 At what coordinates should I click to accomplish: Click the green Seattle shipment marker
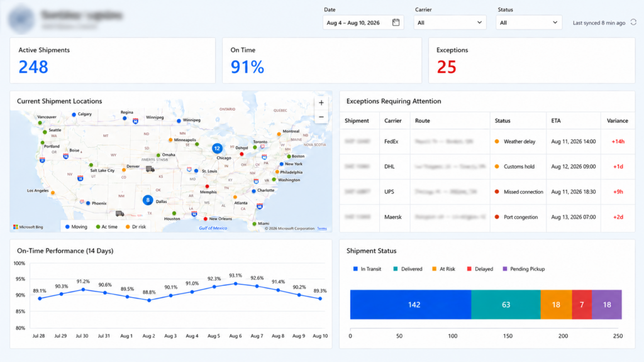pos(45,132)
